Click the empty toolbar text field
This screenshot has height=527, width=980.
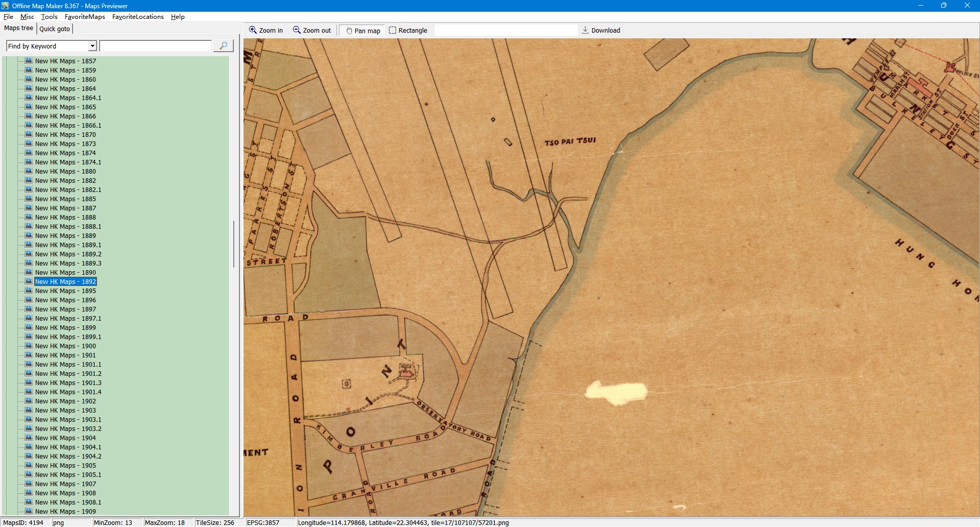coord(505,30)
